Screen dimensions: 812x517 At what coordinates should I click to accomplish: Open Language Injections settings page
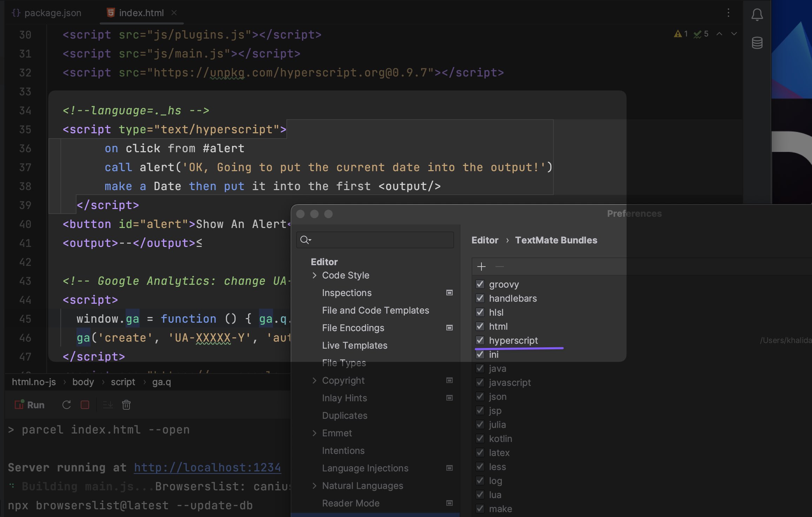(x=365, y=468)
